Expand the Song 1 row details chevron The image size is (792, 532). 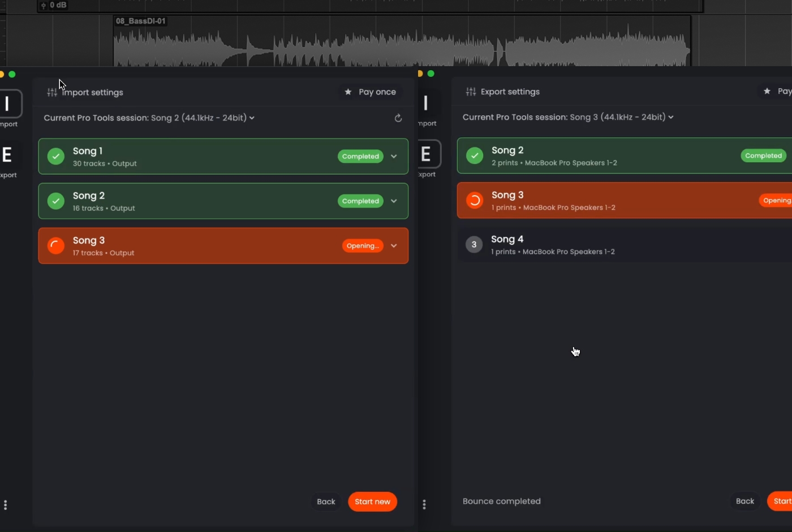tap(394, 157)
